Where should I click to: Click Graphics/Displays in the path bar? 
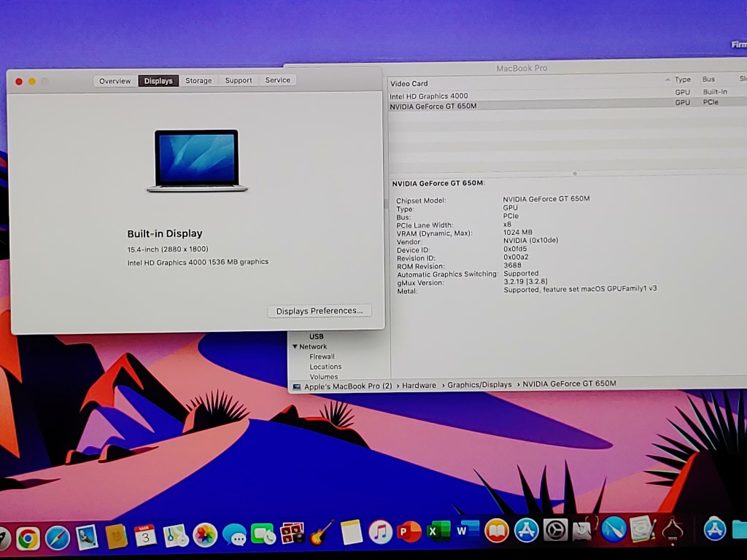click(x=479, y=385)
